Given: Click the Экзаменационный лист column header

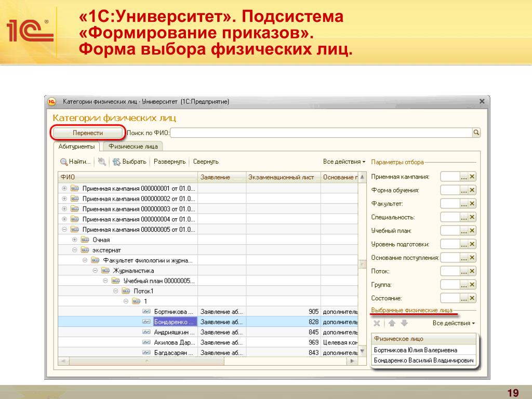Looking at the screenshot, I should pos(283,177).
